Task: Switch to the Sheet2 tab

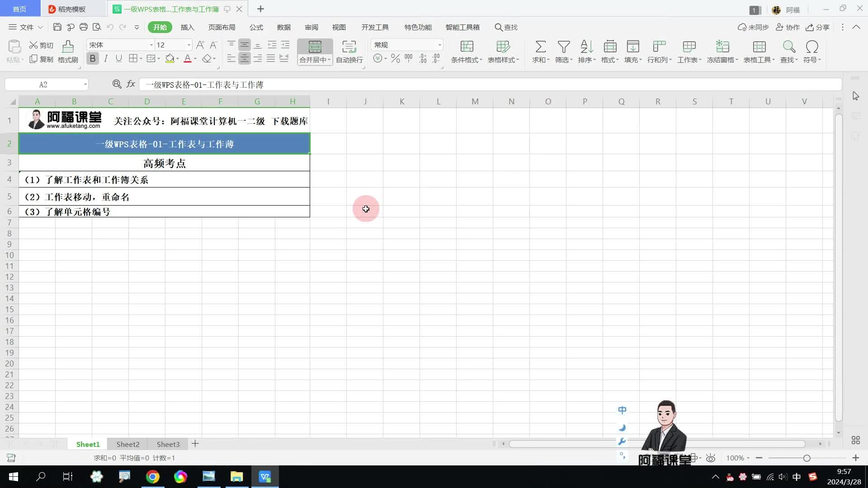Action: click(128, 444)
